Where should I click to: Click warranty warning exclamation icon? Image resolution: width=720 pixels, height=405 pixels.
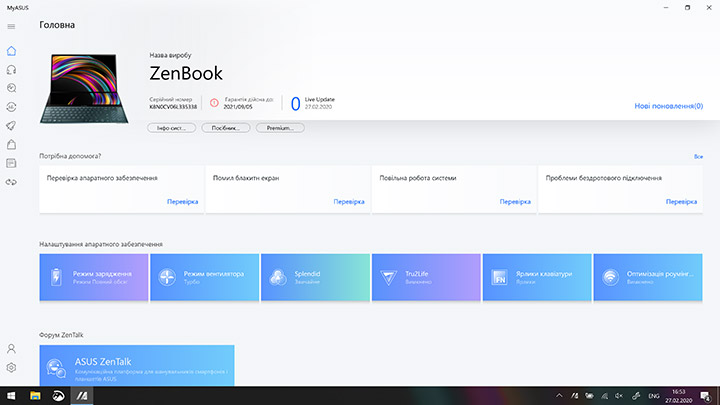(x=214, y=103)
